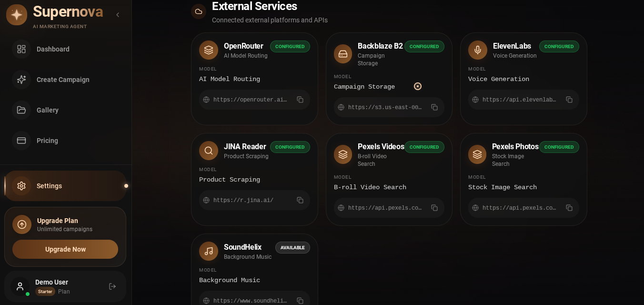Click the Demo User name
Viewport: 644px width, 305px height.
[x=51, y=282]
